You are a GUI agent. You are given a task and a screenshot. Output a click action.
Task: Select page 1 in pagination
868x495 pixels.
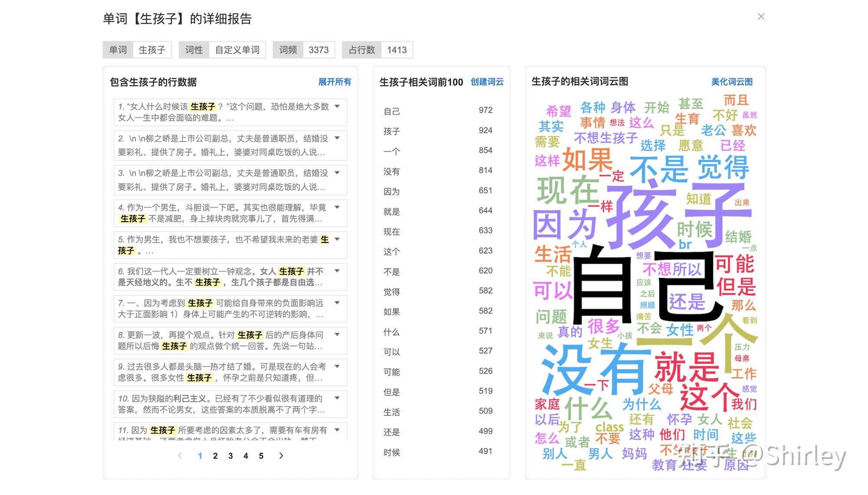pos(200,456)
